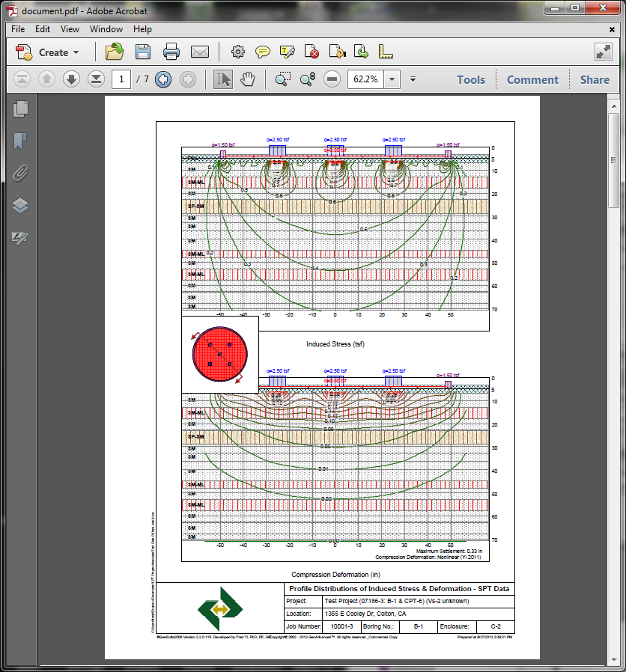Close the document with the menu bar X
Screen dimensions: 626x672
[x=612, y=30]
